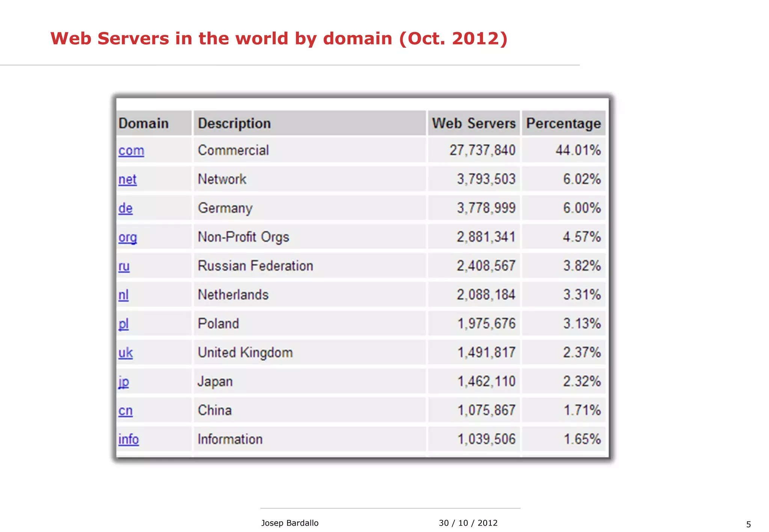Open the ru domain link
Image resolution: width=769 pixels, height=532 pixels.
(124, 266)
